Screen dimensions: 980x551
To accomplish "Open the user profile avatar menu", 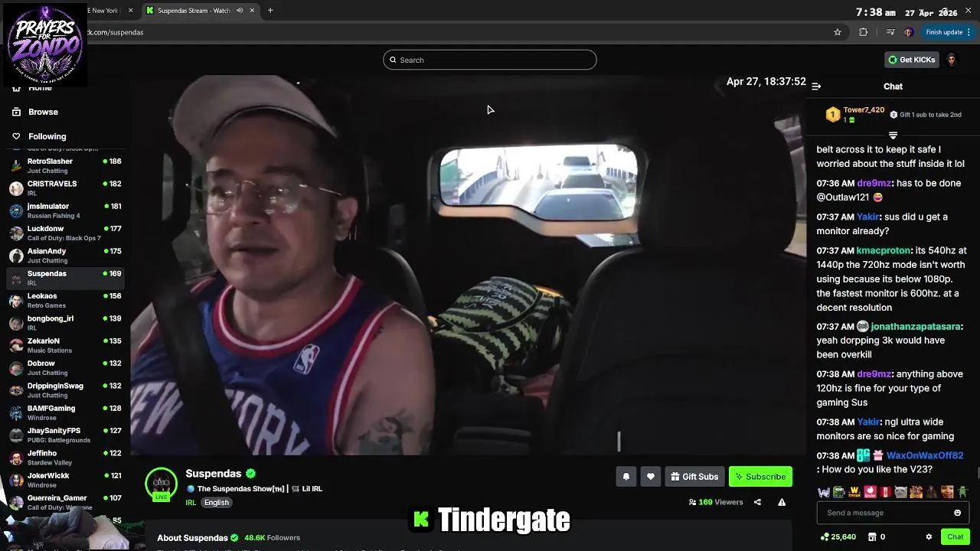I will click(952, 60).
